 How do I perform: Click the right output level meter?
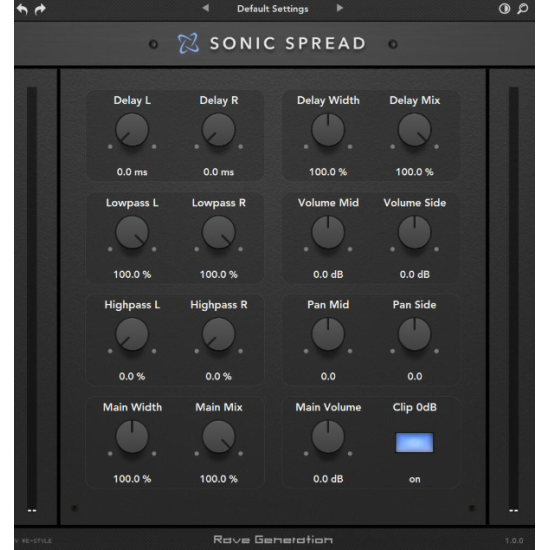click(x=514, y=298)
